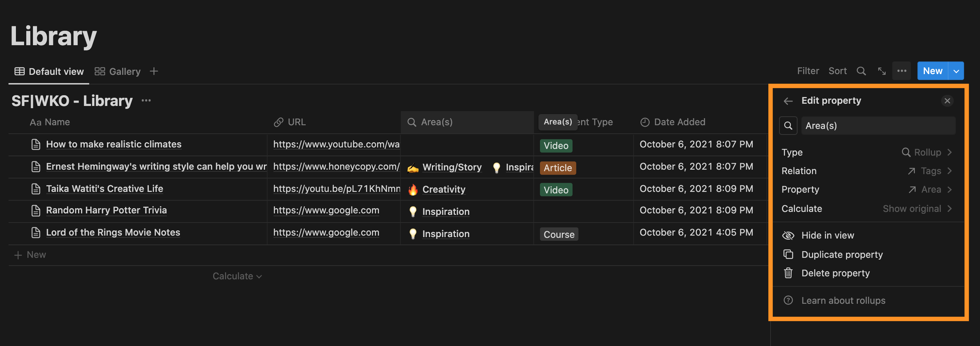The width and height of the screenshot is (980, 346).
Task: Open the Type Rollup selector
Action: point(927,152)
